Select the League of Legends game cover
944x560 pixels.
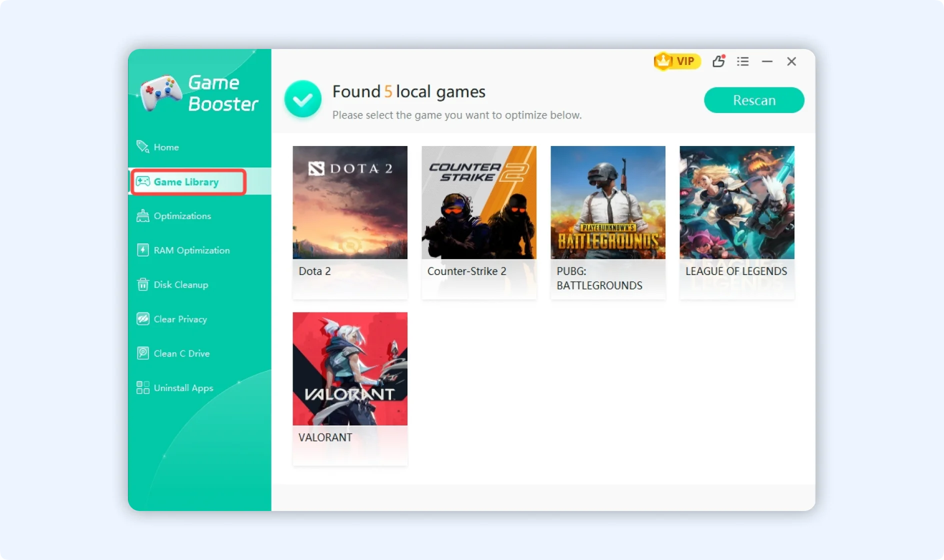click(737, 202)
